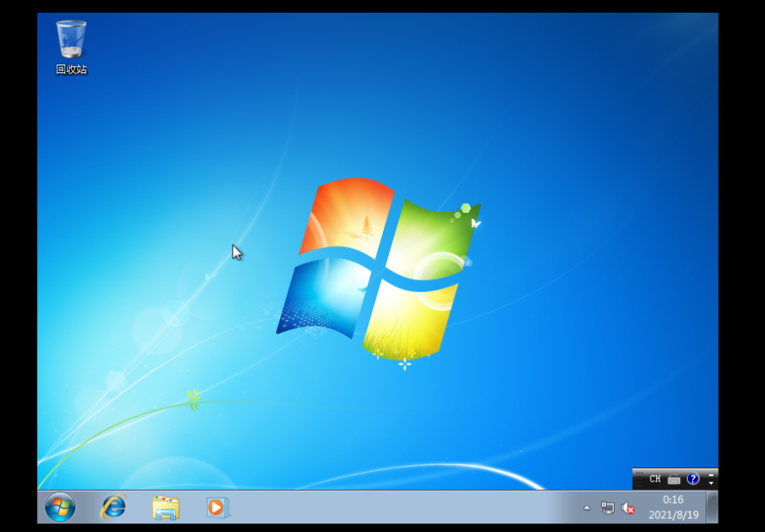
Task: Switch input language via CH indicator
Action: 655,479
